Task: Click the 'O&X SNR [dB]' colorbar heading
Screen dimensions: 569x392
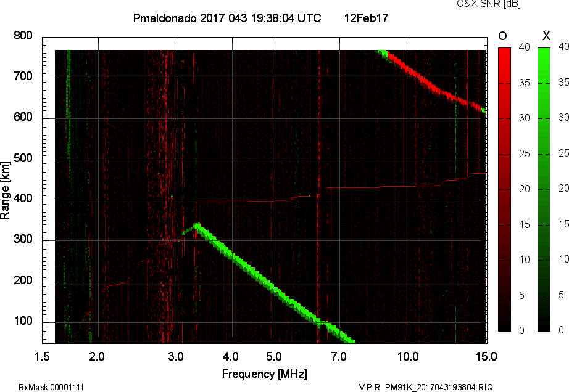Action: tap(488, 4)
